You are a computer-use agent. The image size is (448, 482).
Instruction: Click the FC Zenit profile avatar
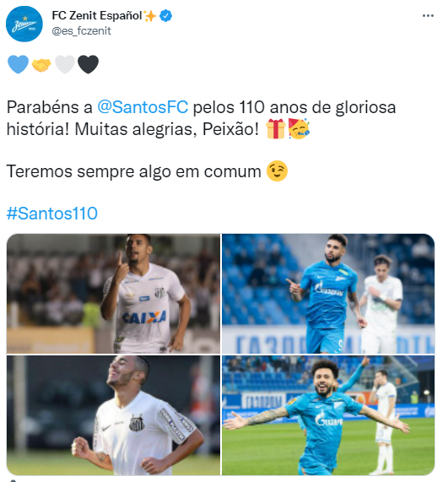click(24, 24)
